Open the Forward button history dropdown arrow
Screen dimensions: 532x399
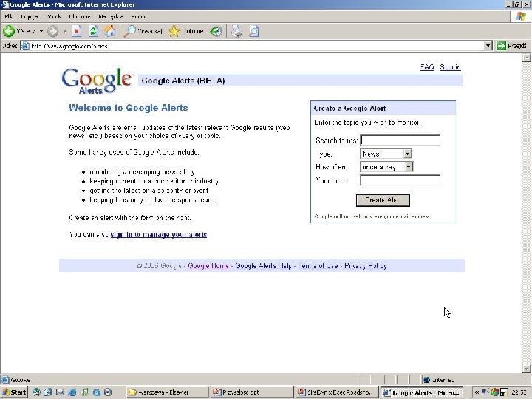[x=64, y=31]
